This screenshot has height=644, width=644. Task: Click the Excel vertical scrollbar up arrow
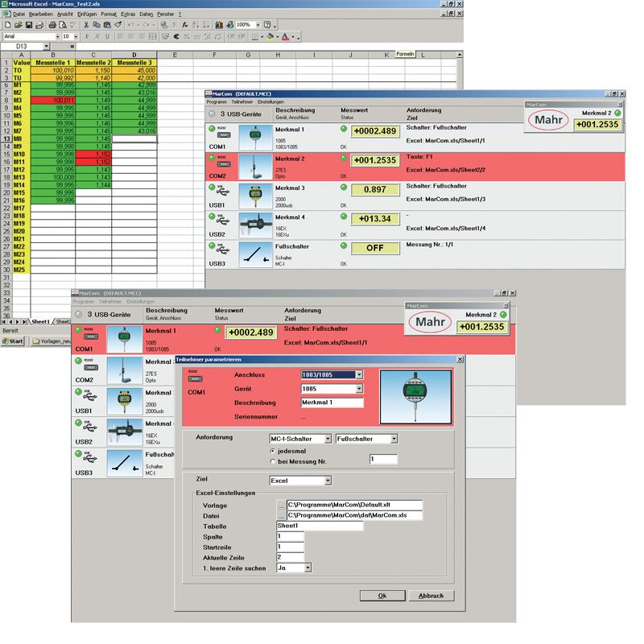pyautogui.click(x=460, y=55)
